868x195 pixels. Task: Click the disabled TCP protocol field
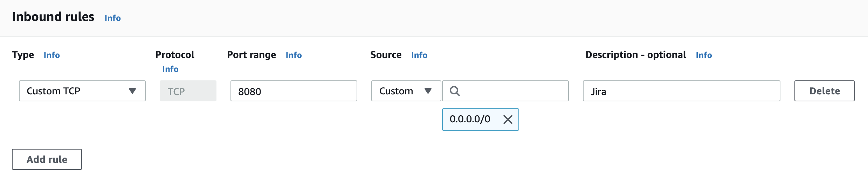[188, 91]
